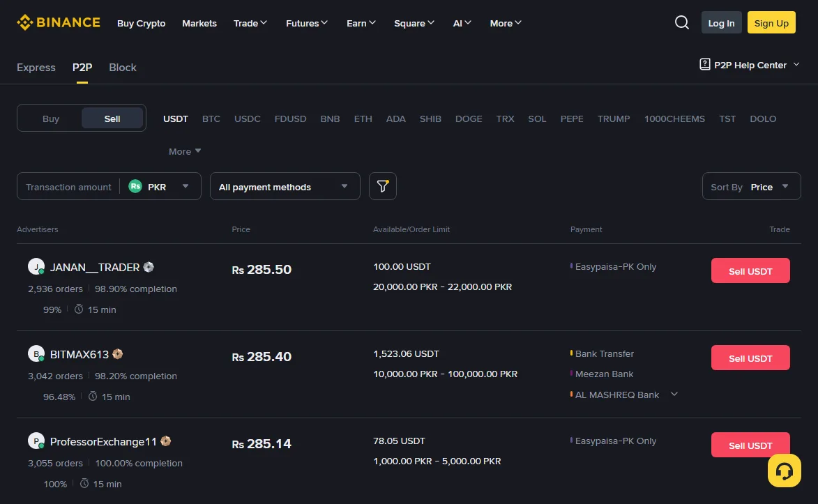Viewport: 818px width, 504px height.
Task: Open BITMAX613 advertiser profile
Action: pos(79,354)
